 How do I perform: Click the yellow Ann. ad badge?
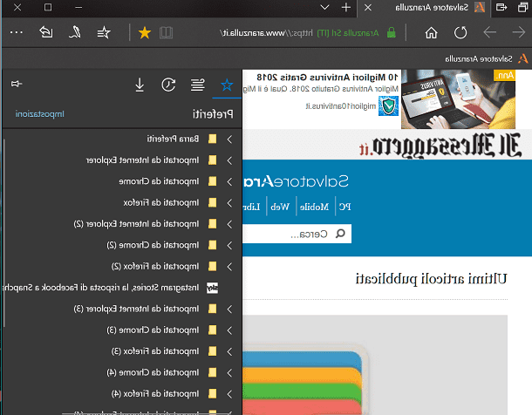pos(504,75)
